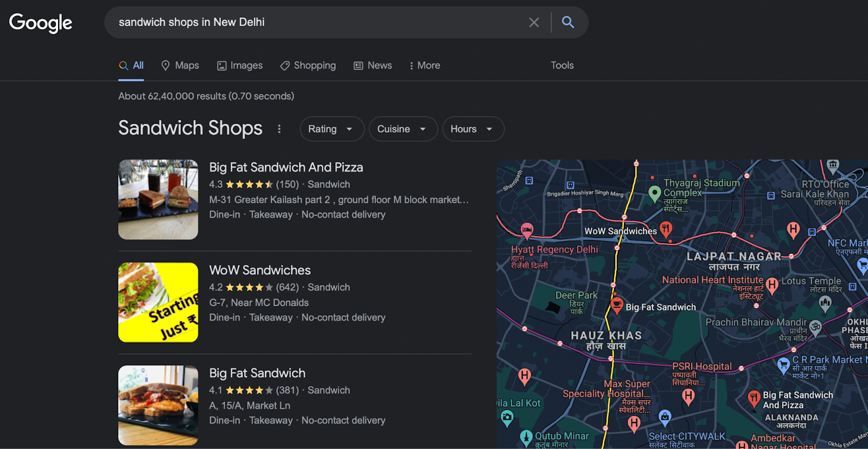Click Deer Park label on map

576,295
